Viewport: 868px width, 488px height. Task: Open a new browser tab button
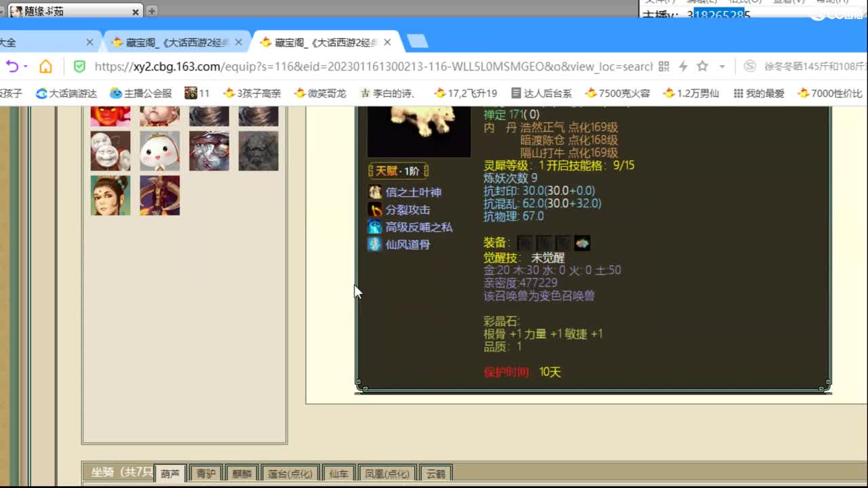point(418,42)
